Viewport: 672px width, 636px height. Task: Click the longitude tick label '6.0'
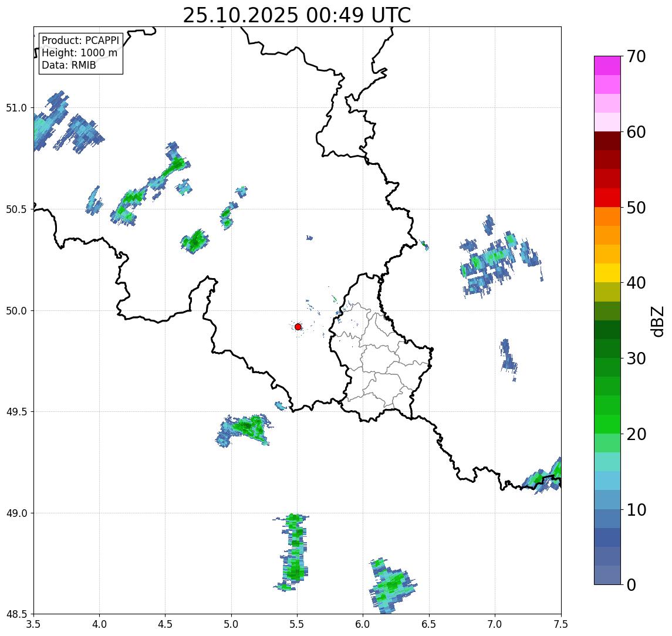click(363, 624)
